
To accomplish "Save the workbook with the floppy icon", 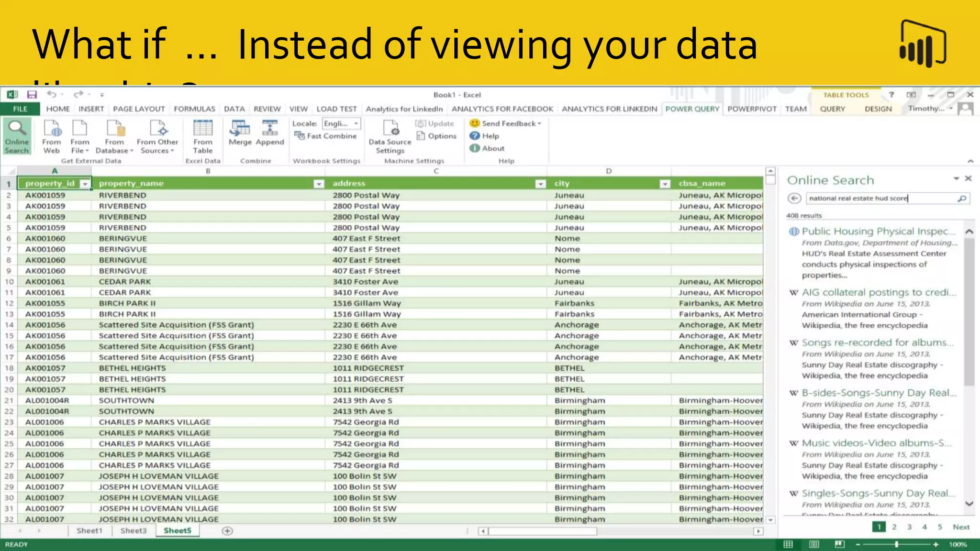I will [32, 95].
